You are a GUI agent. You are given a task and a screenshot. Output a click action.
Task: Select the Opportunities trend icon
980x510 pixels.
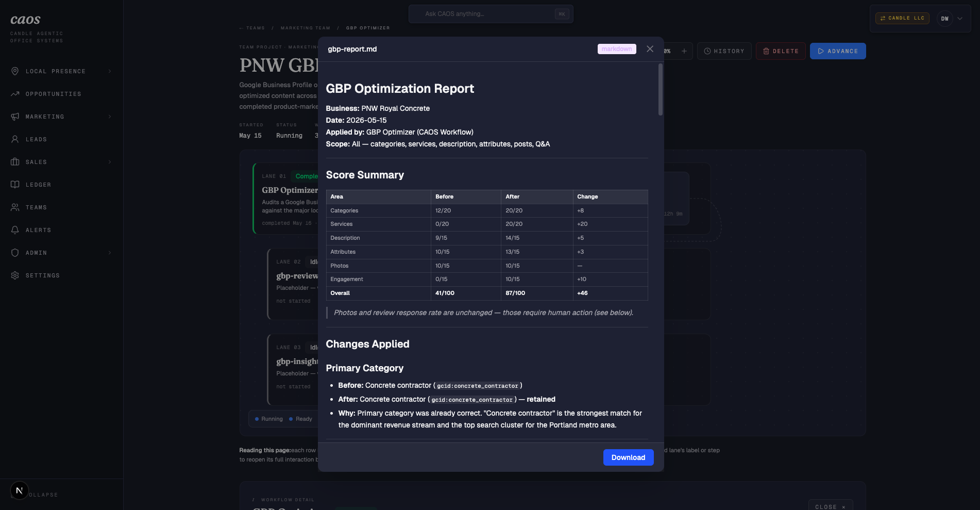(x=15, y=94)
